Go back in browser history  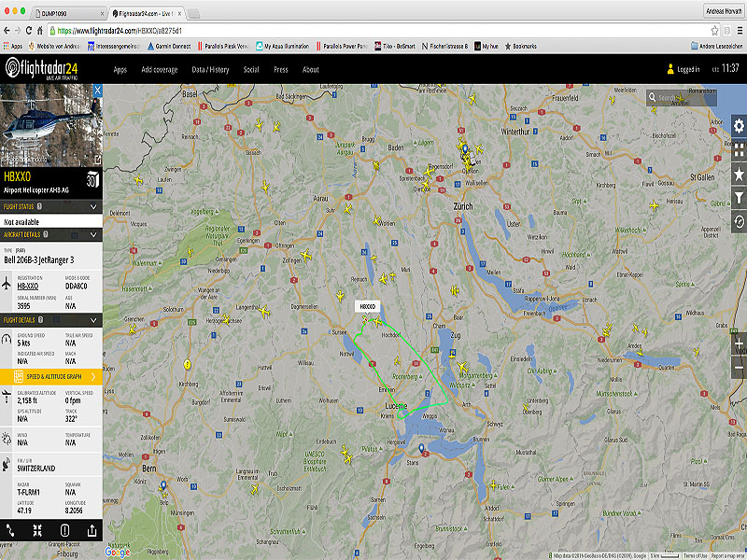7,31
